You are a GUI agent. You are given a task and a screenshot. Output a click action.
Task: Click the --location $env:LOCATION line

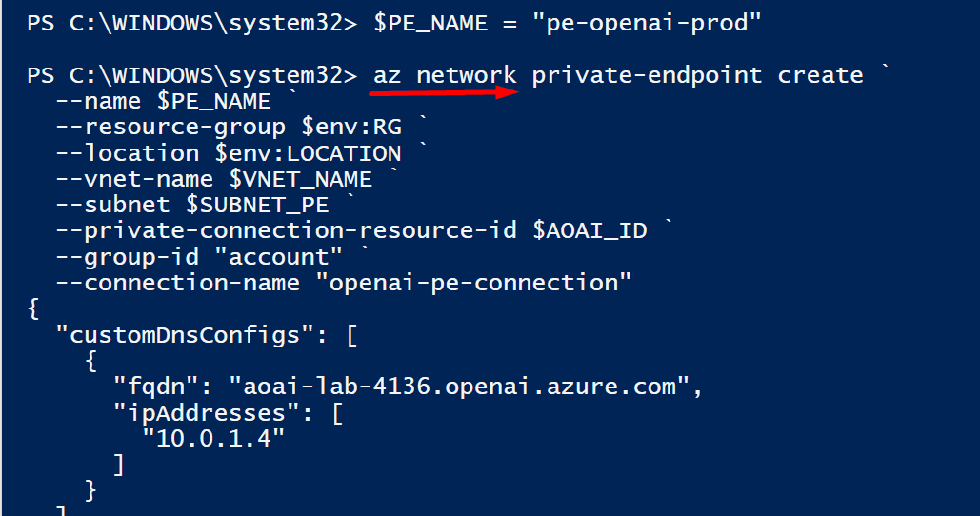click(x=229, y=153)
